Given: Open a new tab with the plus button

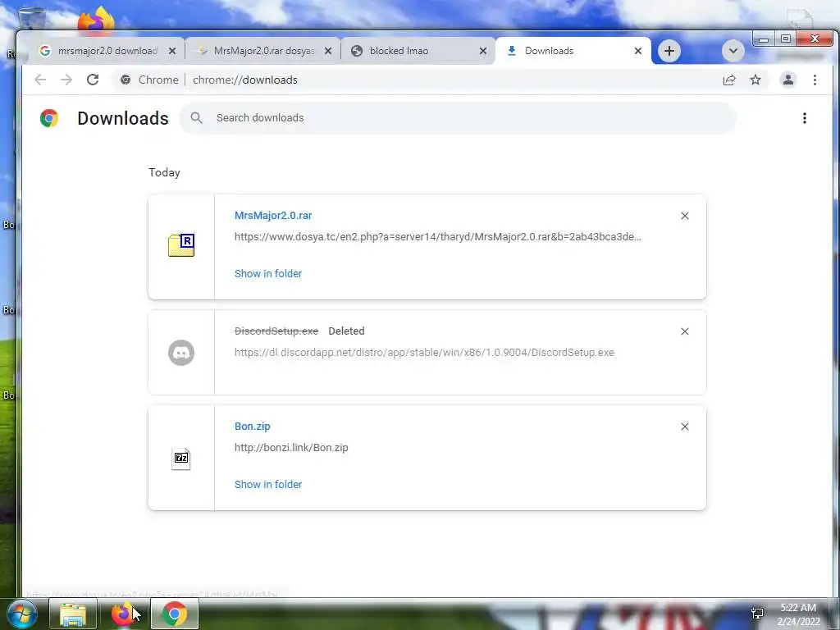Looking at the screenshot, I should pos(669,51).
